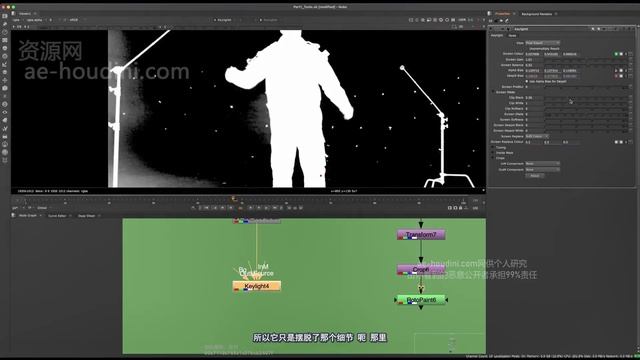The height and width of the screenshot is (360, 640).
Task: Select the RotoPaint6 node
Action: click(x=421, y=300)
